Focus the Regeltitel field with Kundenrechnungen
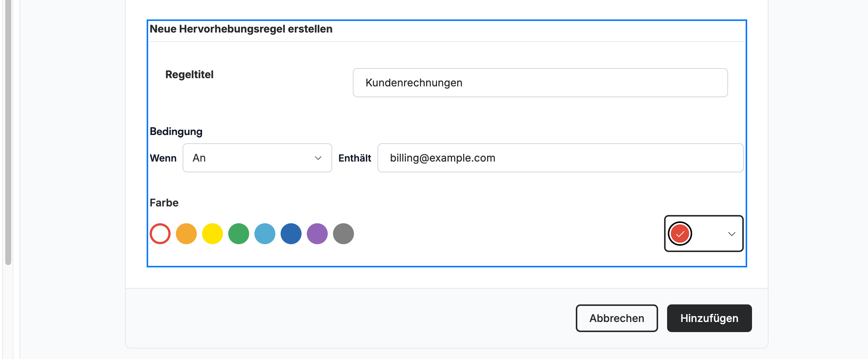The height and width of the screenshot is (359, 868). 540,83
